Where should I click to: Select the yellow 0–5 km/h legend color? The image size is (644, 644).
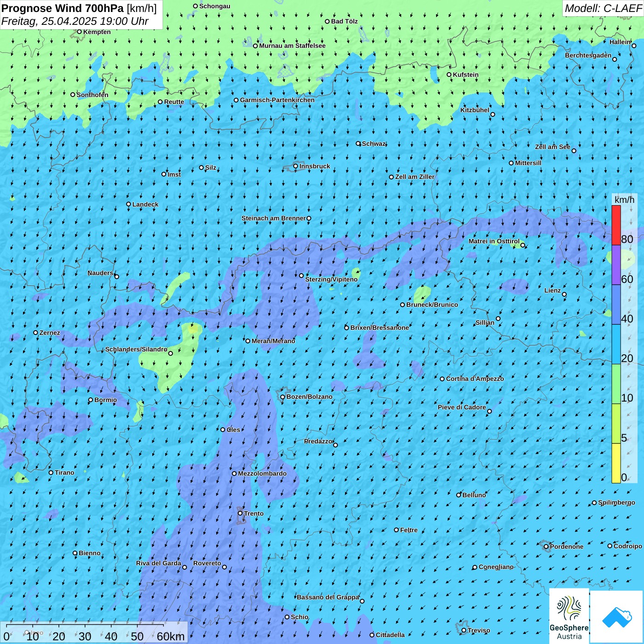616,463
